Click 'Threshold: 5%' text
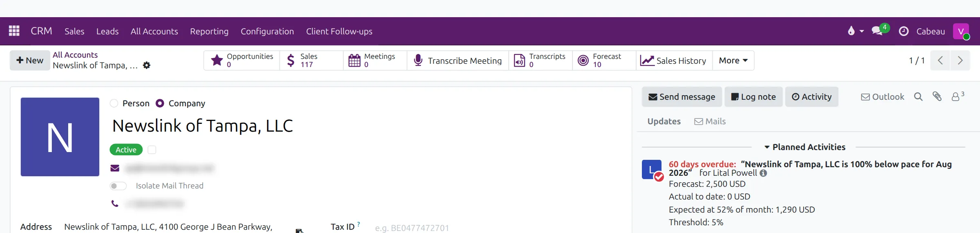The height and width of the screenshot is (233, 980). (x=696, y=222)
